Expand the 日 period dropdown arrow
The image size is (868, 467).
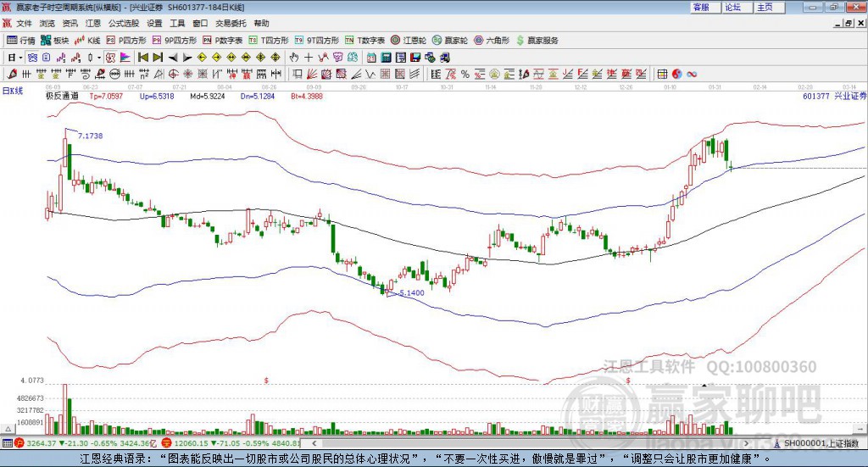point(21,58)
